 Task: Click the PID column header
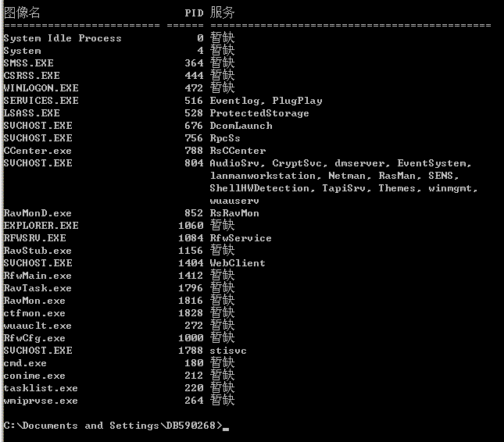tap(194, 13)
